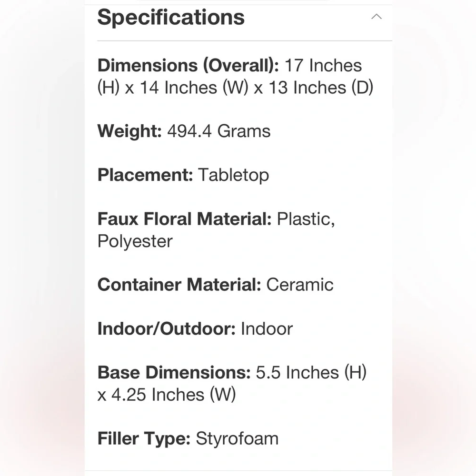Select the Placement label

(x=145, y=175)
